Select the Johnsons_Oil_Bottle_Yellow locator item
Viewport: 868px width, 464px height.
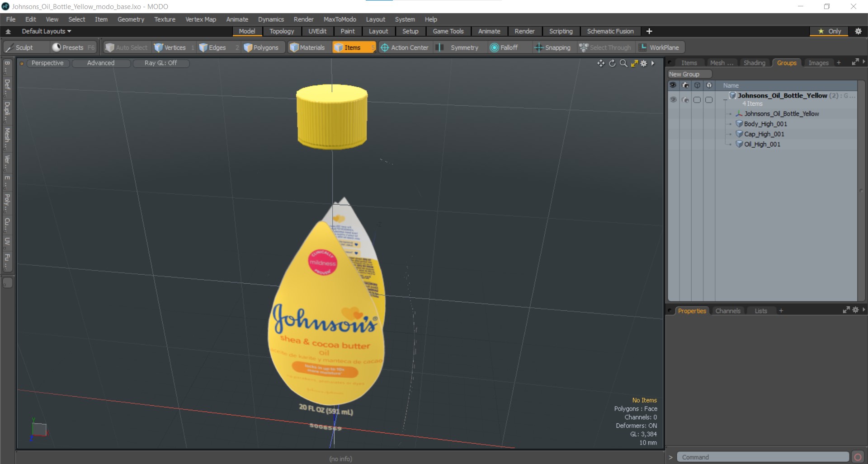coord(781,114)
